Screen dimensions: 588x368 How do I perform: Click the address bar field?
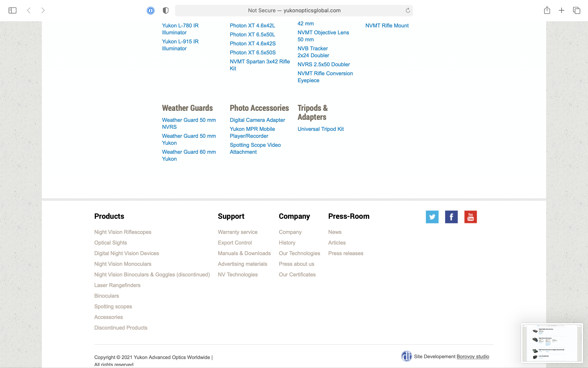tap(294, 10)
